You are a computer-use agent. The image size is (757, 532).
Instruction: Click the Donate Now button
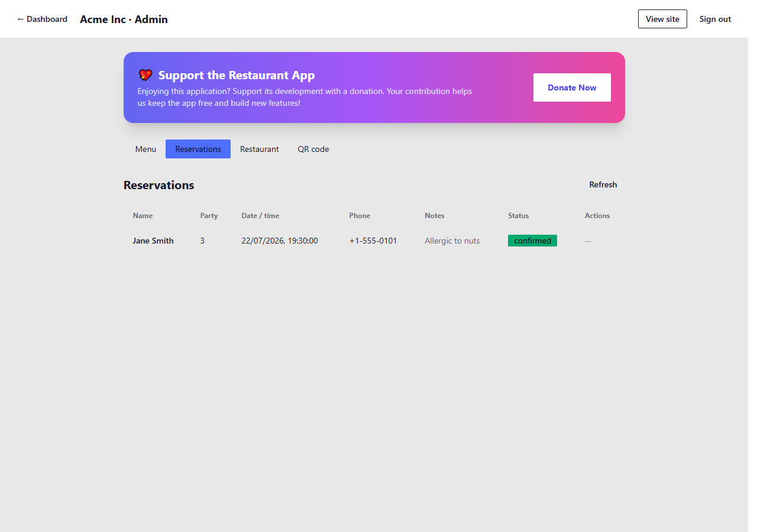572,87
